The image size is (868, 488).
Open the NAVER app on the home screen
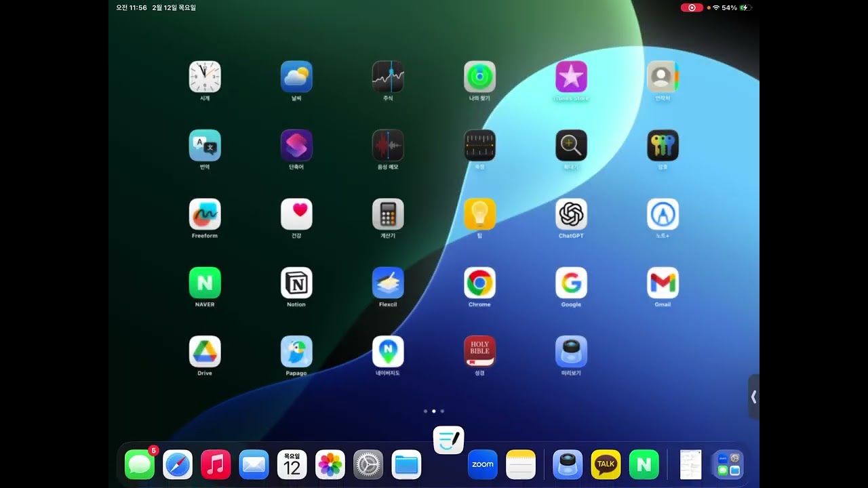(205, 283)
